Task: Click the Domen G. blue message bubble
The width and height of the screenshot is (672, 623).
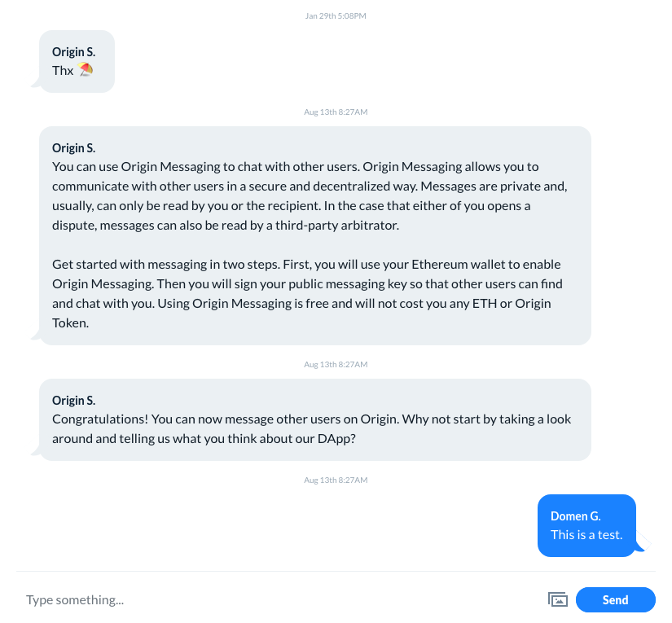Action: 586,525
